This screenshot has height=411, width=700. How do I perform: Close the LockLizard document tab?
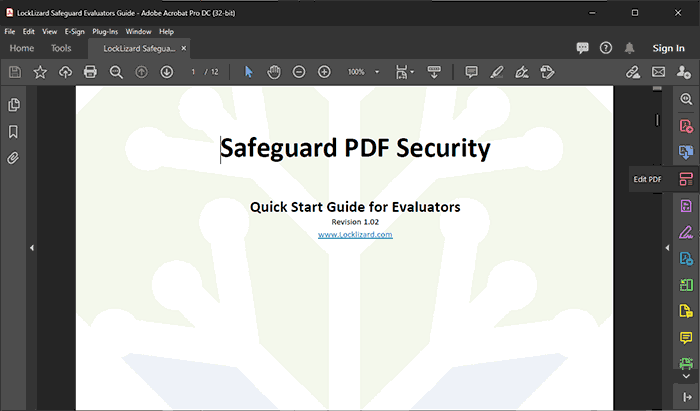pos(183,48)
